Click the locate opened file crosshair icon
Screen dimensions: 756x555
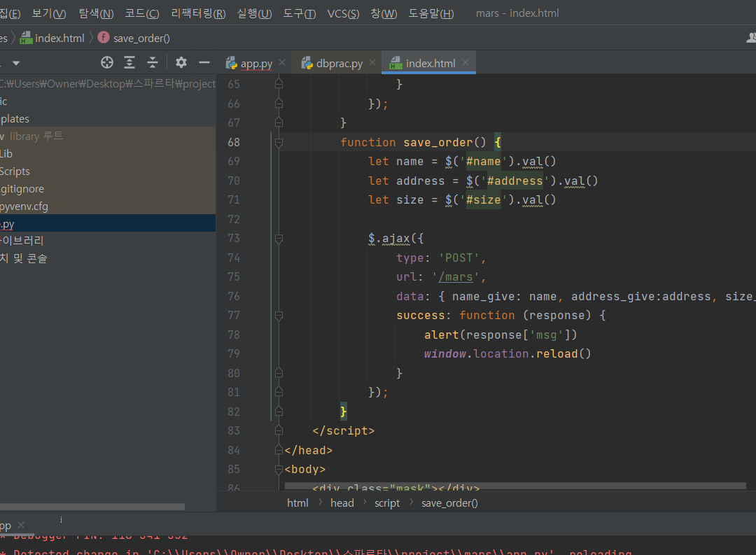[x=107, y=63]
